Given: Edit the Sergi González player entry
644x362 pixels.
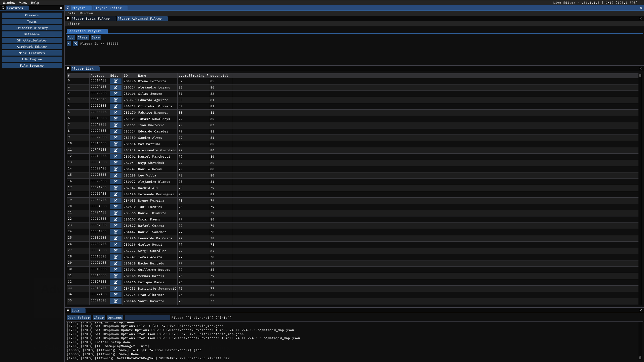Looking at the screenshot, I should click(116, 251).
